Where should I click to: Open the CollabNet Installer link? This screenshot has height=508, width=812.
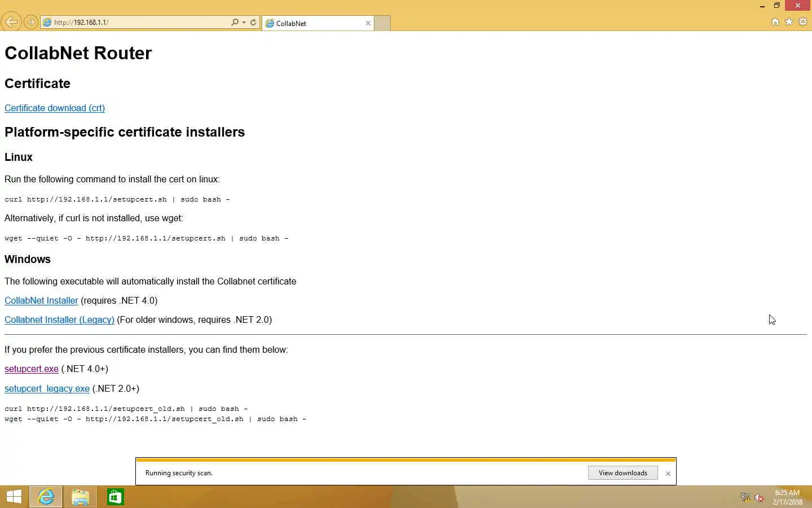tap(41, 300)
